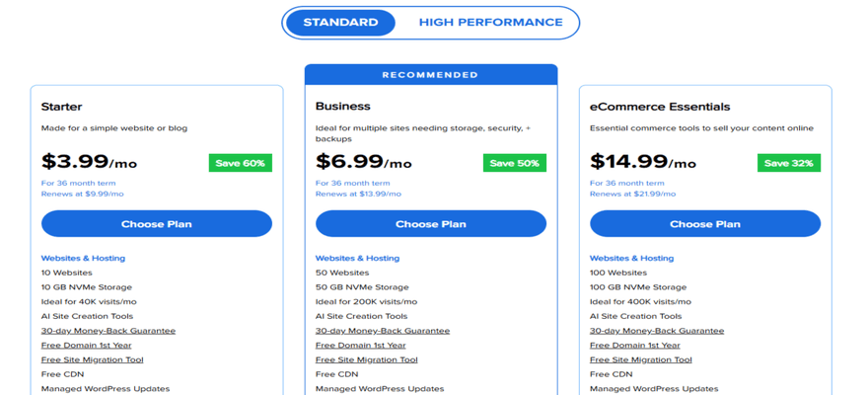Click the Save 50% badge on Business
This screenshot has width=868, height=395.
(x=514, y=163)
